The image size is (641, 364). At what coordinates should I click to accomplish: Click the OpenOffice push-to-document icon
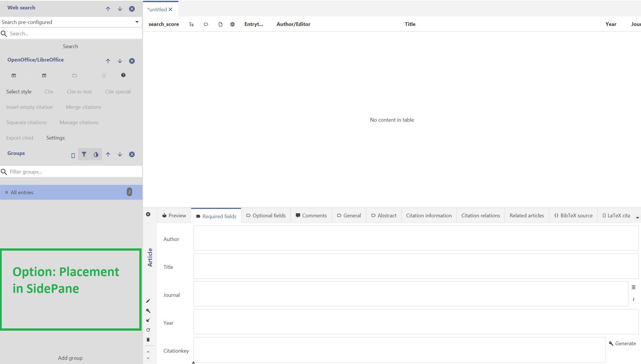(14, 76)
